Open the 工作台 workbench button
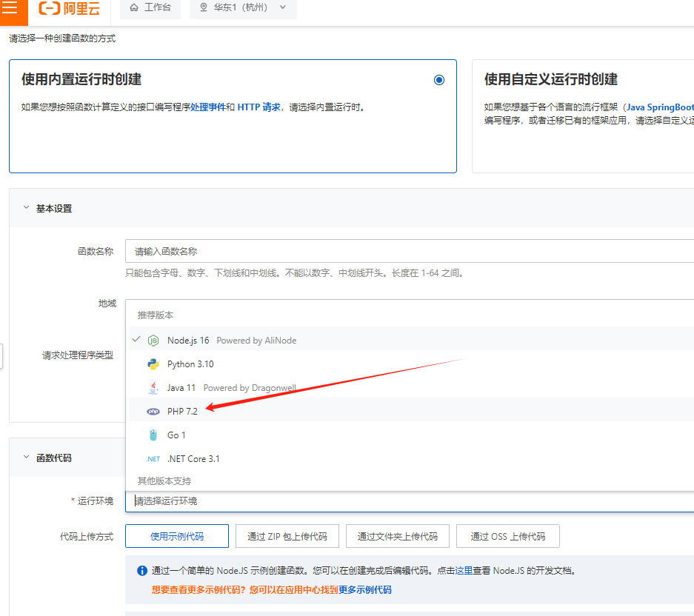The height and width of the screenshot is (616, 694). click(150, 7)
